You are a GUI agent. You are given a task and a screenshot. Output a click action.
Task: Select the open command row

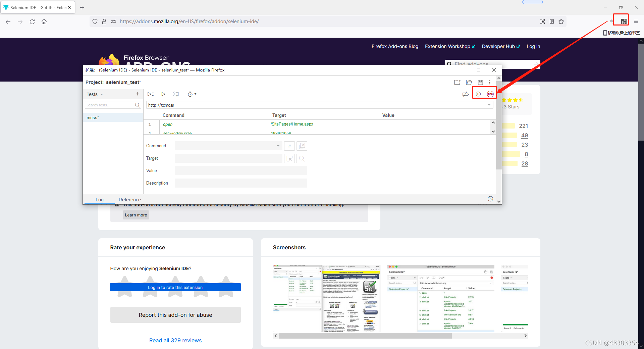coord(317,124)
